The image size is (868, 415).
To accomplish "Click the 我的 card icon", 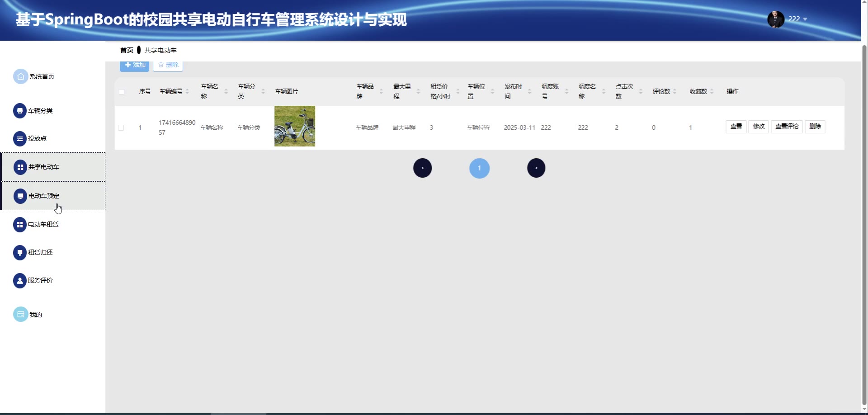I will click(x=20, y=315).
